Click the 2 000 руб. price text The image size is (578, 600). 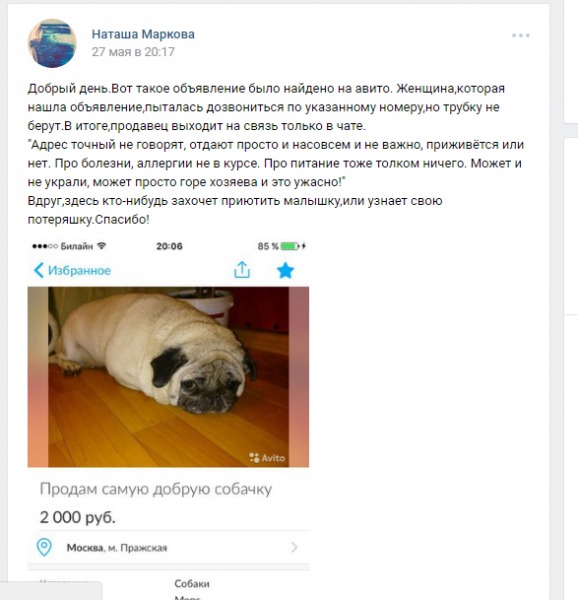pyautogui.click(x=78, y=517)
